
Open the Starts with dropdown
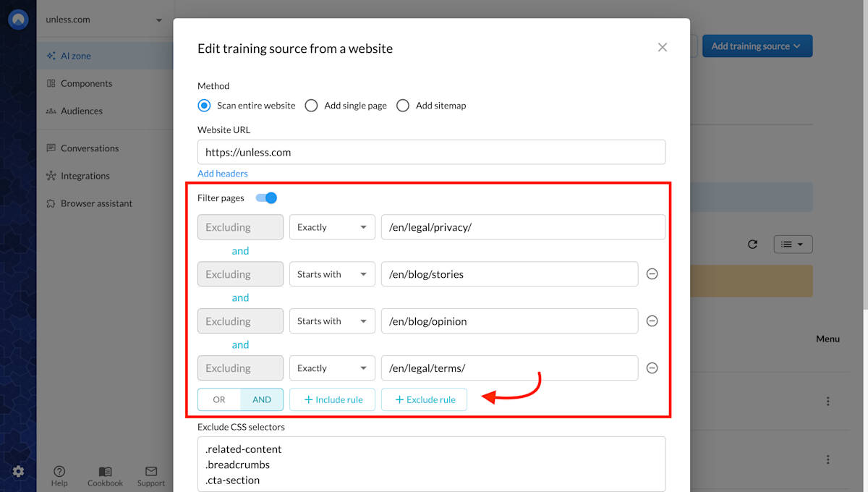point(332,273)
